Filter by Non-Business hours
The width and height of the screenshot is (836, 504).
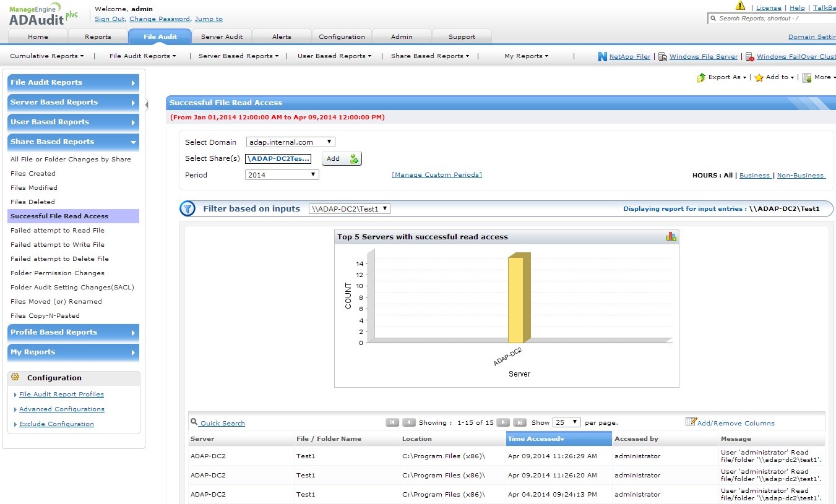801,176
